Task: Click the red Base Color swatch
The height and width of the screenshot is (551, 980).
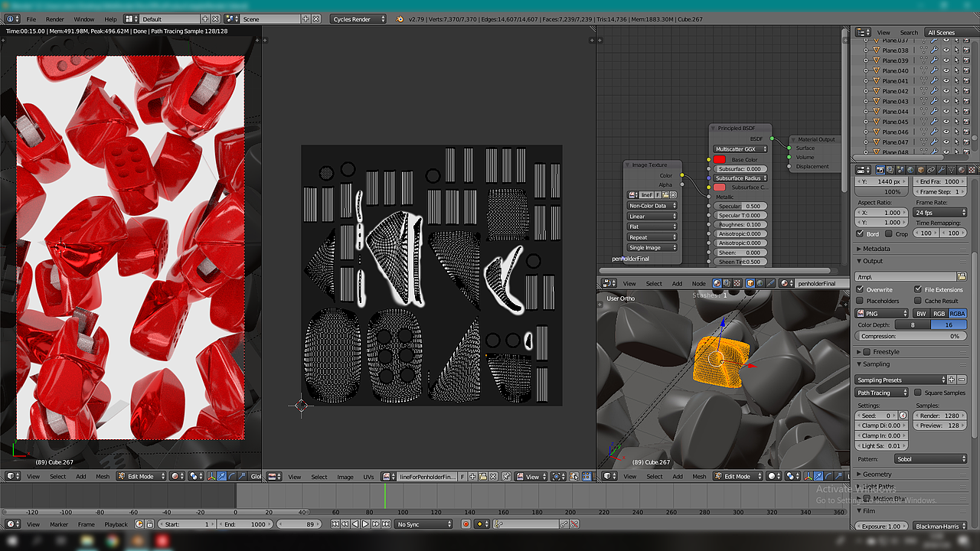Action: pyautogui.click(x=720, y=159)
